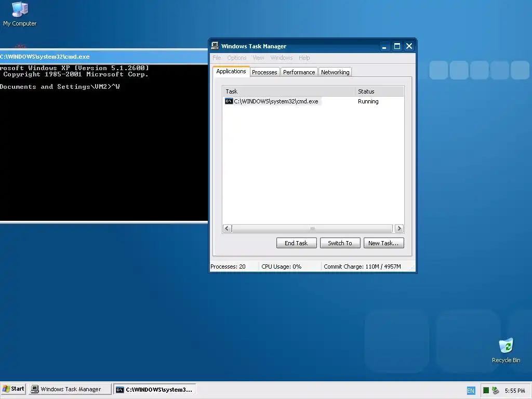Image resolution: width=532 pixels, height=399 pixels.
Task: Click the left scroll arrow in task list
Action: (x=228, y=229)
